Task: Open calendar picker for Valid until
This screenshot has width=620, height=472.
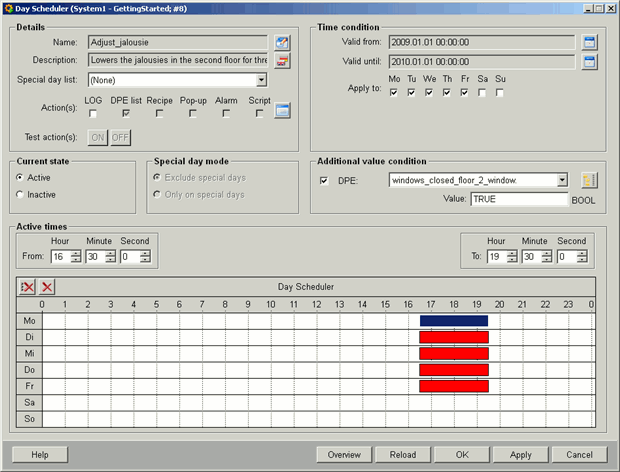Action: pyautogui.click(x=589, y=62)
